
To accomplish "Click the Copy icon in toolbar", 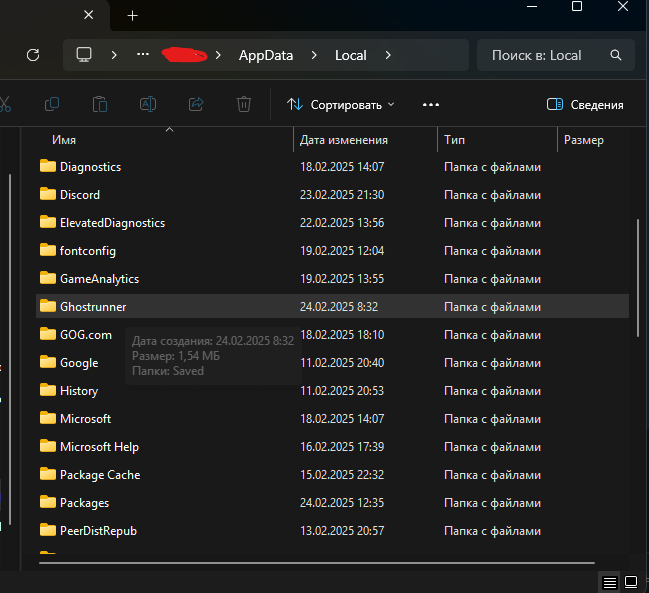I will click(x=52, y=104).
